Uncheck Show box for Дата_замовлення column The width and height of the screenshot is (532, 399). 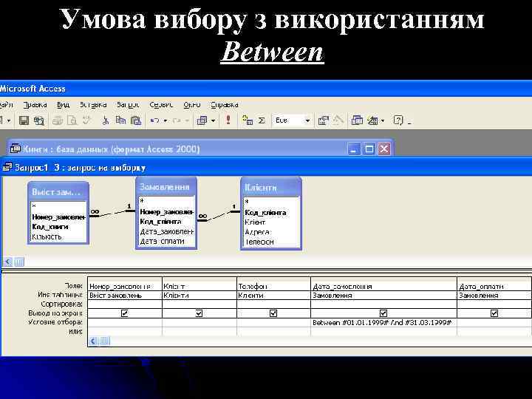[383, 313]
